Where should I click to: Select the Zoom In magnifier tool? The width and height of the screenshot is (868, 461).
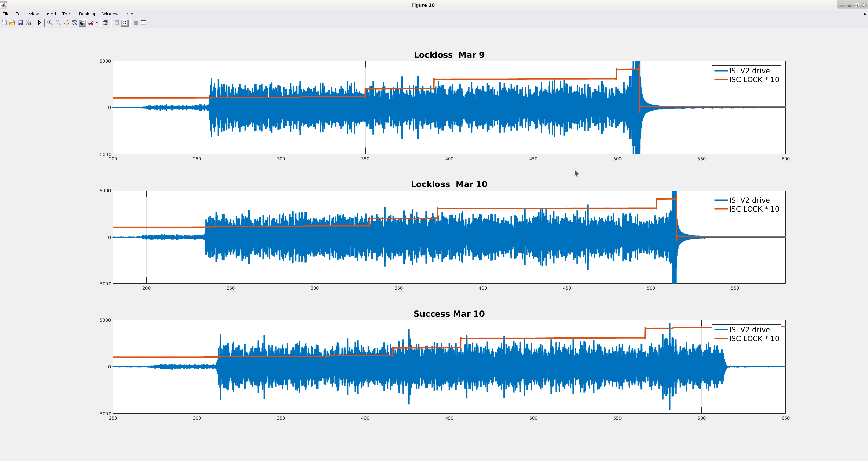pos(50,23)
